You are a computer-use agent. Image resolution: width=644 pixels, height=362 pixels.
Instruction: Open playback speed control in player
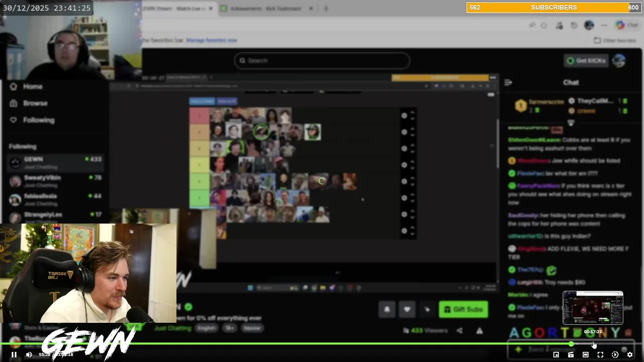click(x=615, y=354)
